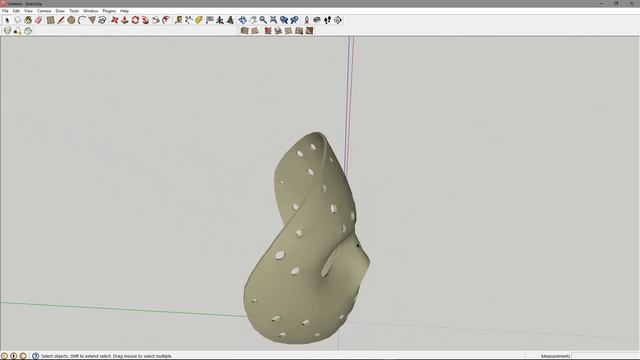Select the Look Around eye tool
The width and height of the screenshot is (640, 360).
317,20
